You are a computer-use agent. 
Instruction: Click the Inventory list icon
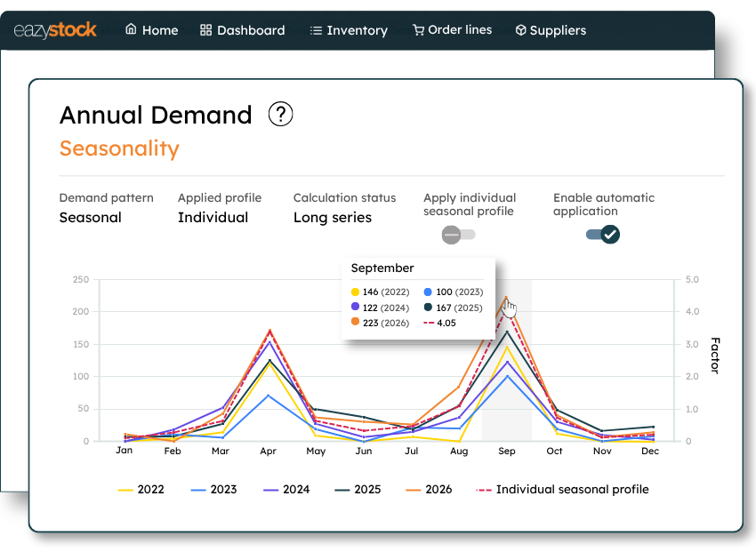point(316,30)
